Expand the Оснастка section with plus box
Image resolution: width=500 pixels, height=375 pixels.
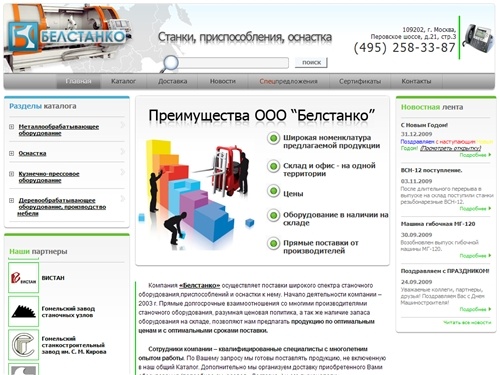(12, 153)
